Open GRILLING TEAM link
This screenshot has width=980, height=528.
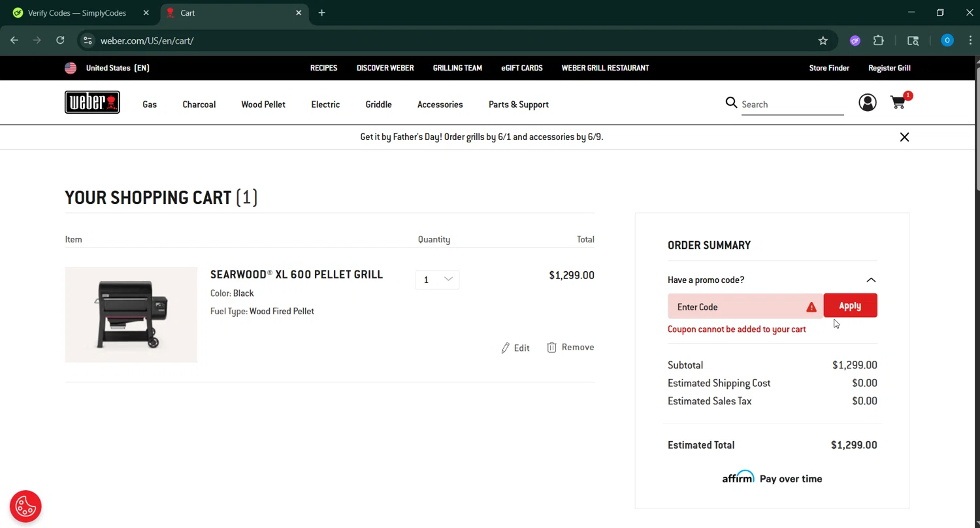pyautogui.click(x=457, y=68)
